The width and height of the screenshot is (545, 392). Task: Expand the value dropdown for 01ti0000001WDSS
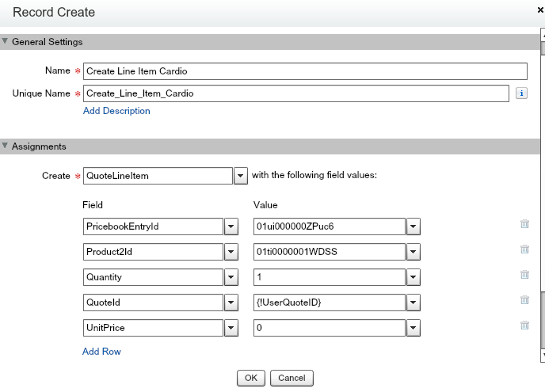413,253
